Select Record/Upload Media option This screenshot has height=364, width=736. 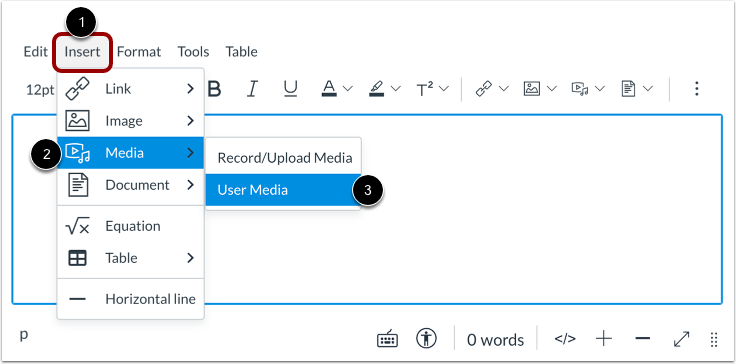[284, 158]
